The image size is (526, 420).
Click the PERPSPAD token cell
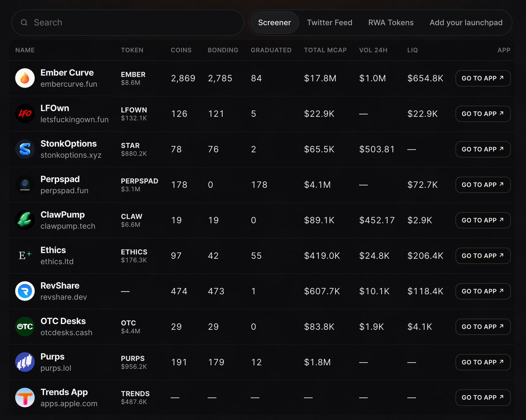tap(139, 185)
